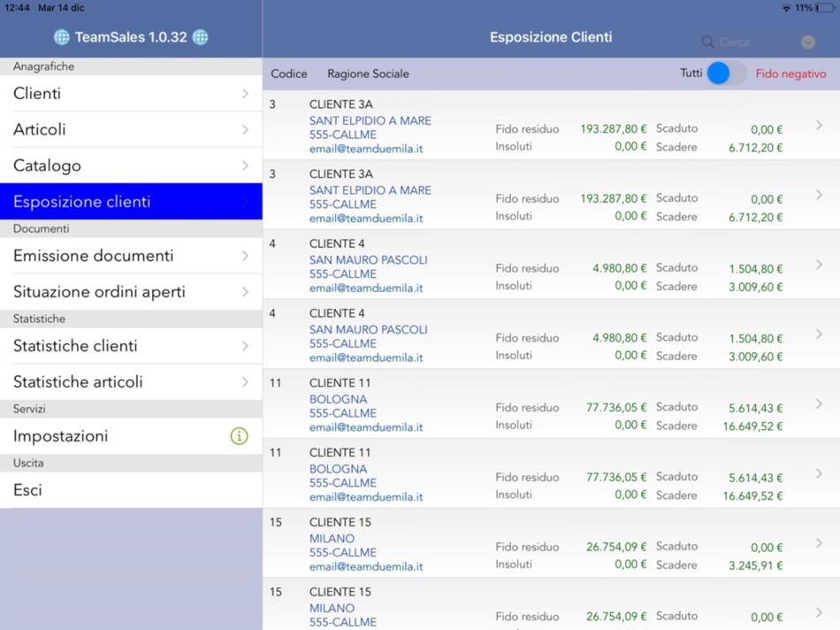The height and width of the screenshot is (630, 840).
Task: Open Emissione documenti from the sidebar
Action: tap(131, 256)
